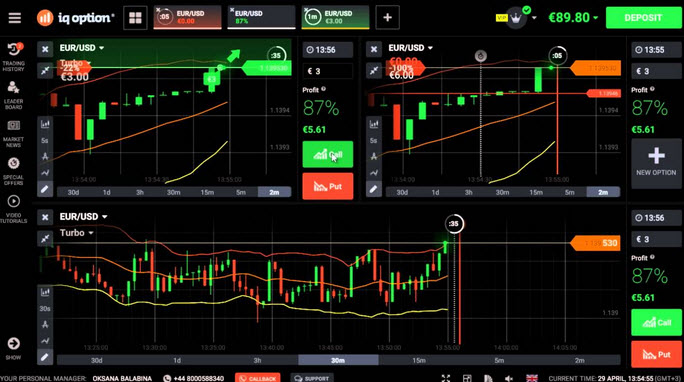Viewport: 684px width, 382px height.
Task: Click the green DEPOSIT button
Action: point(643,18)
